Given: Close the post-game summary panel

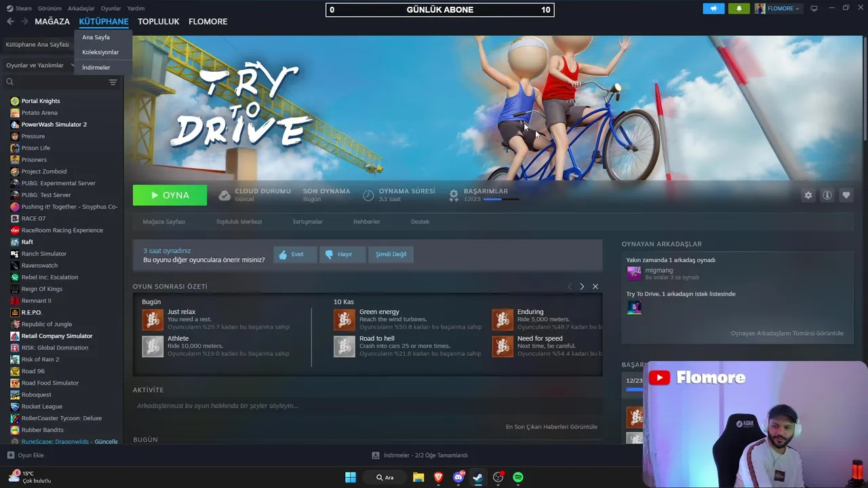Looking at the screenshot, I should (x=595, y=287).
